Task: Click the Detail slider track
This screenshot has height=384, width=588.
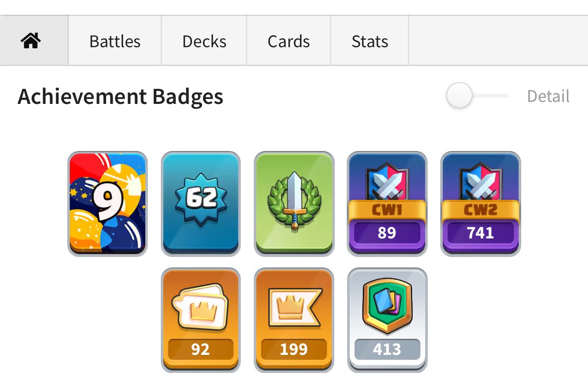Action: (x=489, y=95)
